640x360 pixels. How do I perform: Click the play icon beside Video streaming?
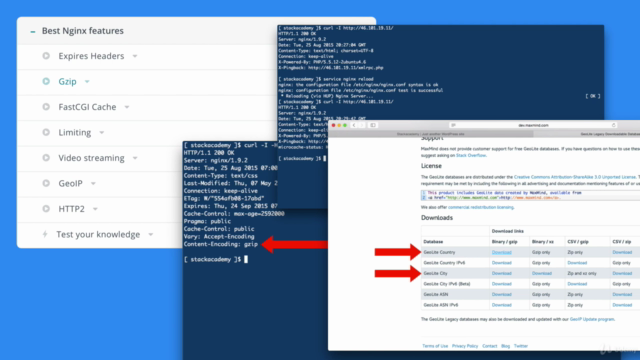coord(46,158)
